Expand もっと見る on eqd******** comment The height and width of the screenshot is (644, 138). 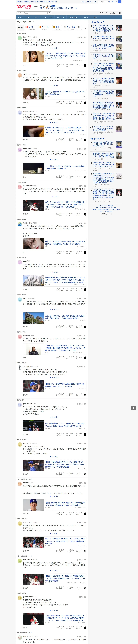click(54, 160)
